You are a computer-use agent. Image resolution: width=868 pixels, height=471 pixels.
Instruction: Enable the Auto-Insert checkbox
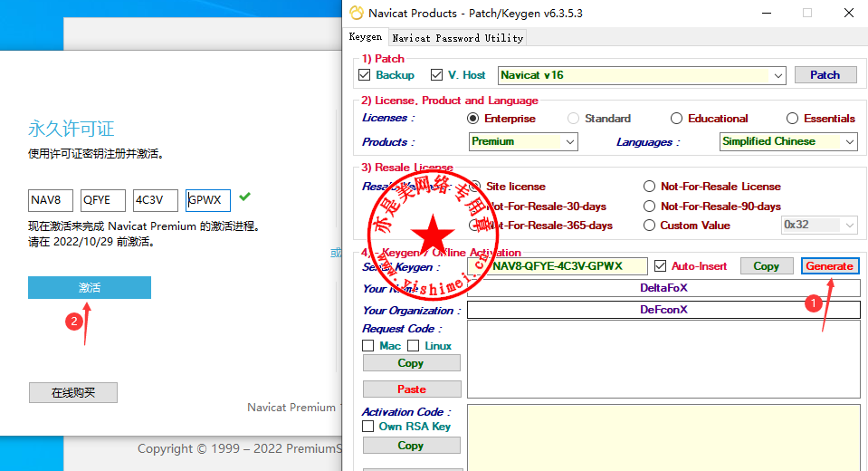[x=660, y=266]
